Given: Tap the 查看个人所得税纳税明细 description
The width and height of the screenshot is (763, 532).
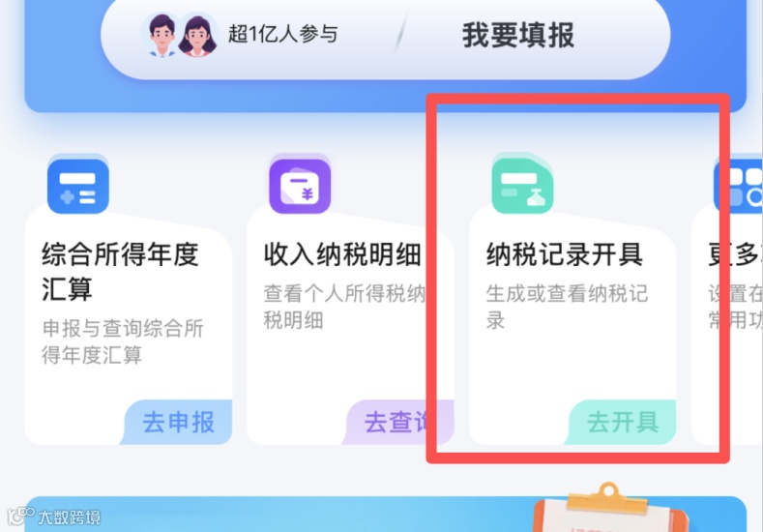Looking at the screenshot, I should pos(344,307).
